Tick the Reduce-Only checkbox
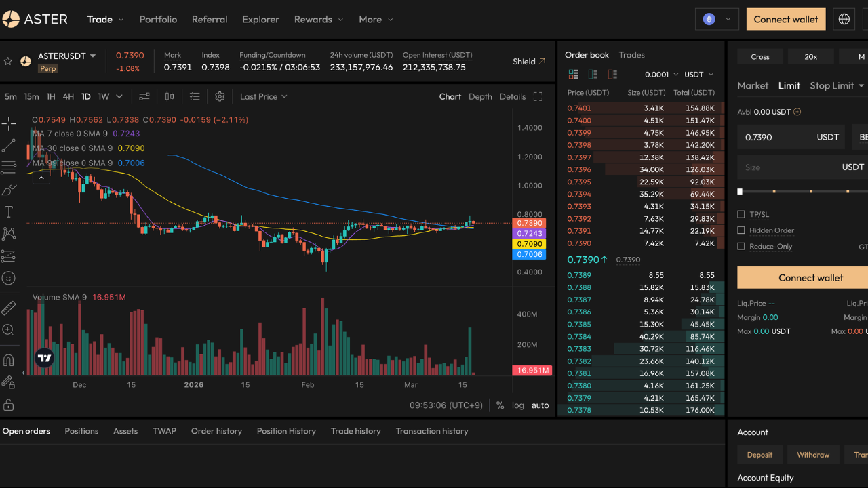This screenshot has width=868, height=488. [x=741, y=247]
